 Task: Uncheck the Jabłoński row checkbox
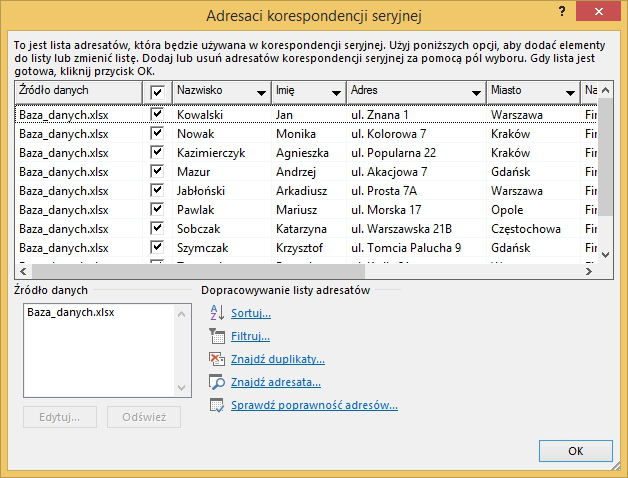157,190
